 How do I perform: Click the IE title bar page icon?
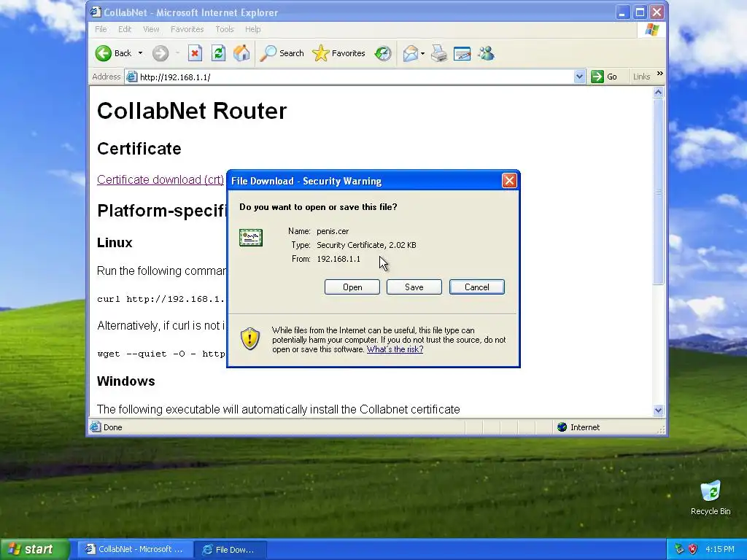(x=96, y=12)
